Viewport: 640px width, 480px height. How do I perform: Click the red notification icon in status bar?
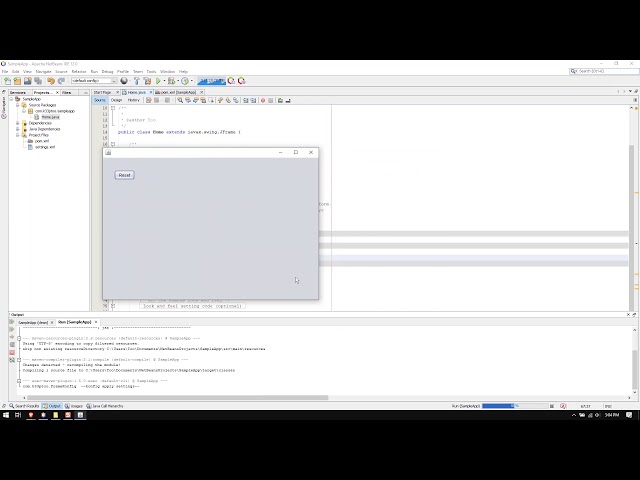(563, 406)
